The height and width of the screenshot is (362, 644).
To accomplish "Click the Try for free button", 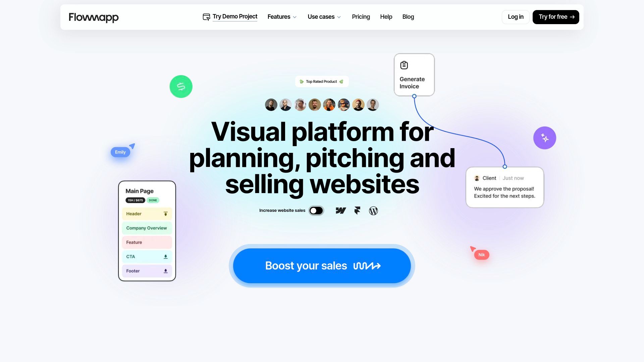I will coord(555,17).
